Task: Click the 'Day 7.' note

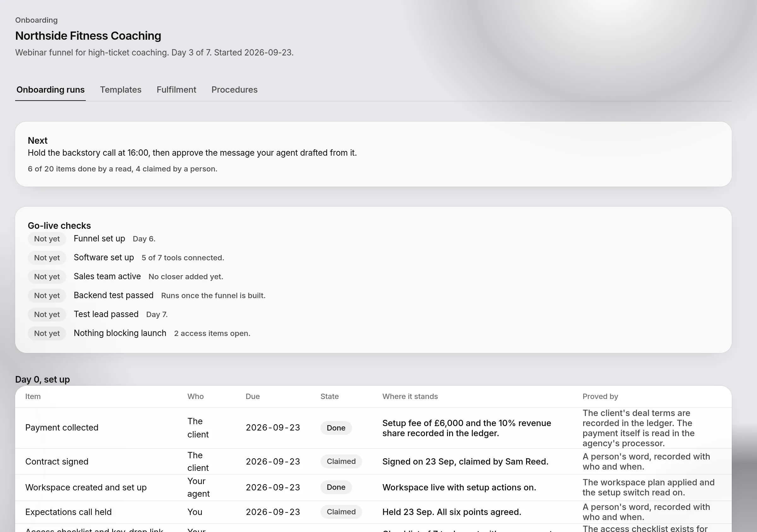Action: pos(157,315)
